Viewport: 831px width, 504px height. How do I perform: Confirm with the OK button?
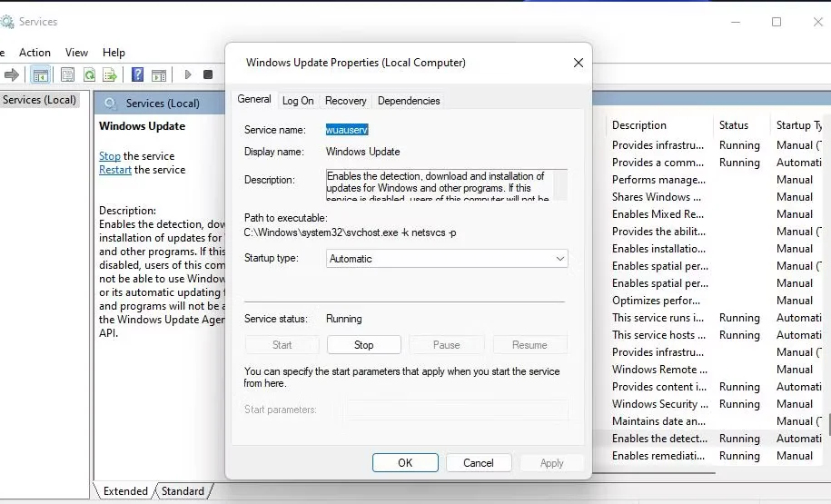[x=405, y=462]
